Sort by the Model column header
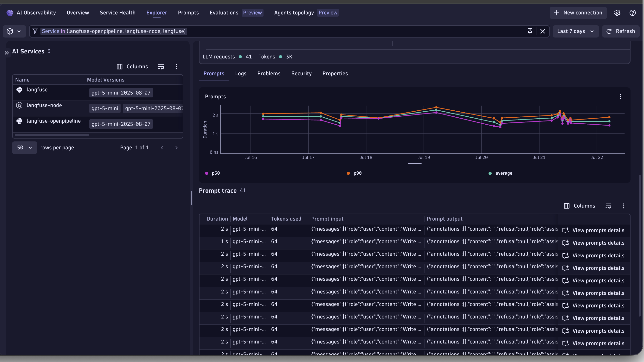The height and width of the screenshot is (362, 644). point(240,219)
